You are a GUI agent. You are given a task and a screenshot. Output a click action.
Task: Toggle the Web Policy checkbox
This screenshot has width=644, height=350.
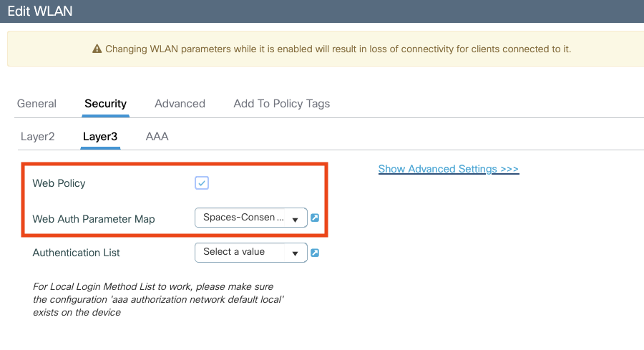202,183
